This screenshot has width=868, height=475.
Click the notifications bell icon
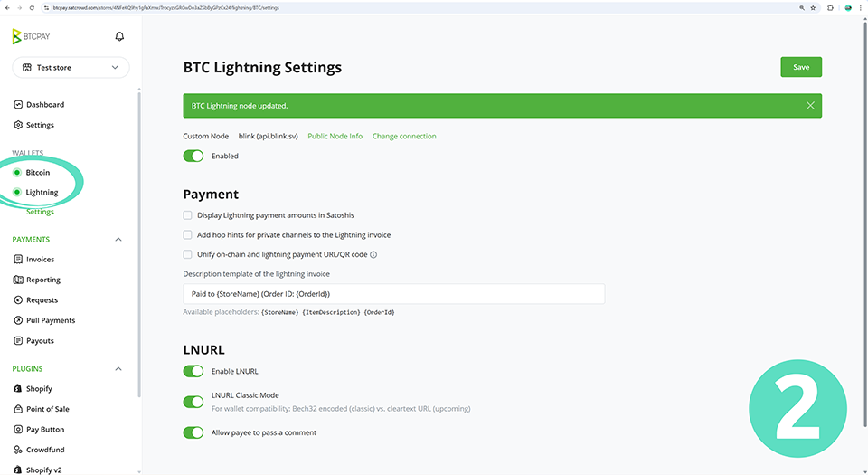click(119, 37)
